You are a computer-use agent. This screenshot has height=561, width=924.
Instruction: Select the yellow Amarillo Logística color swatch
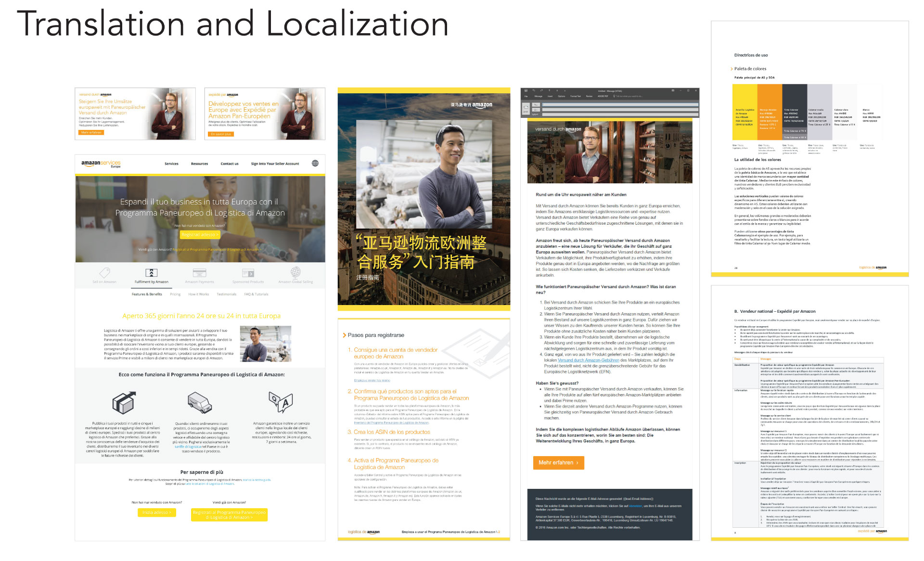click(744, 113)
